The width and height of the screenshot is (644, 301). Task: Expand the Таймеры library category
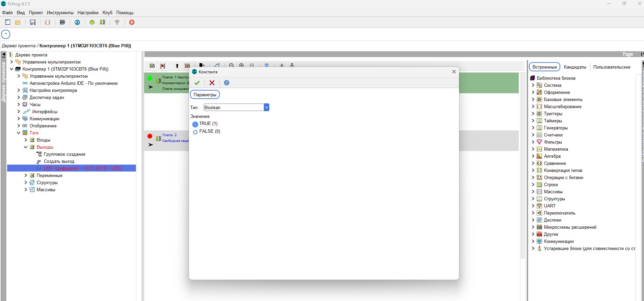[533, 121]
